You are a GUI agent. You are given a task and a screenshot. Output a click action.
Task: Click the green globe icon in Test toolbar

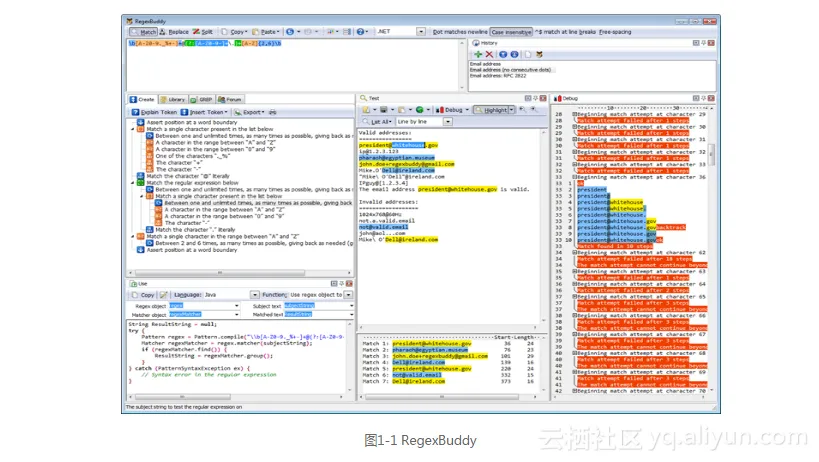[419, 110]
